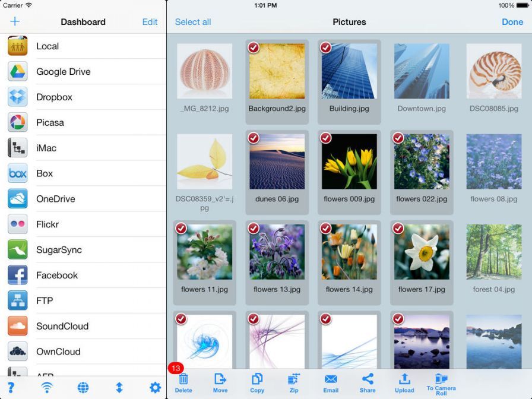Image resolution: width=532 pixels, height=399 pixels.
Task: Tap the Share icon
Action: (x=368, y=379)
